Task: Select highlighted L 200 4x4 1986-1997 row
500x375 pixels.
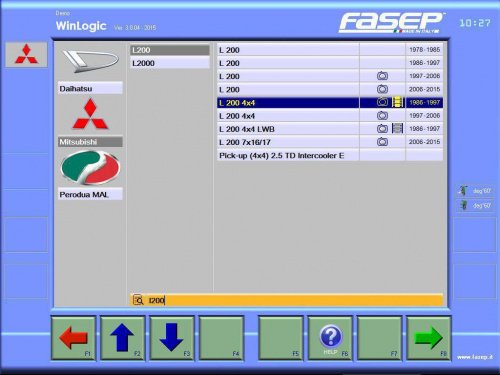Action: coord(330,102)
